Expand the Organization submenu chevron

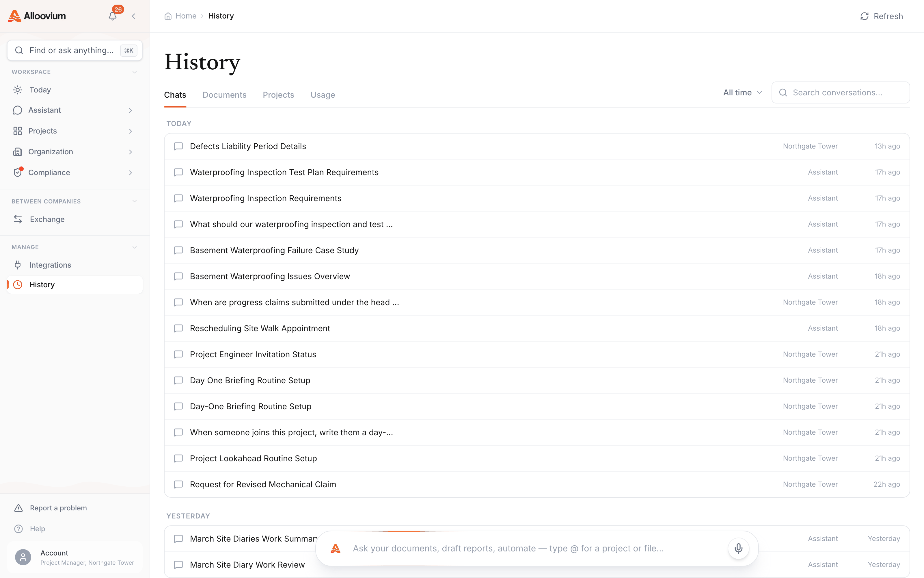click(131, 152)
